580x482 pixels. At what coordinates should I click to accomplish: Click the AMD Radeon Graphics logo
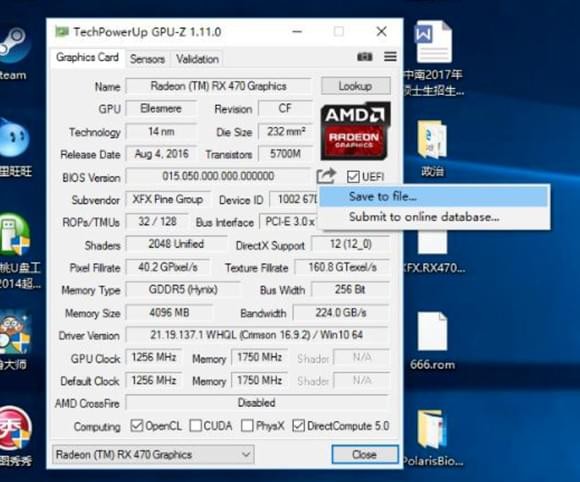[355, 131]
